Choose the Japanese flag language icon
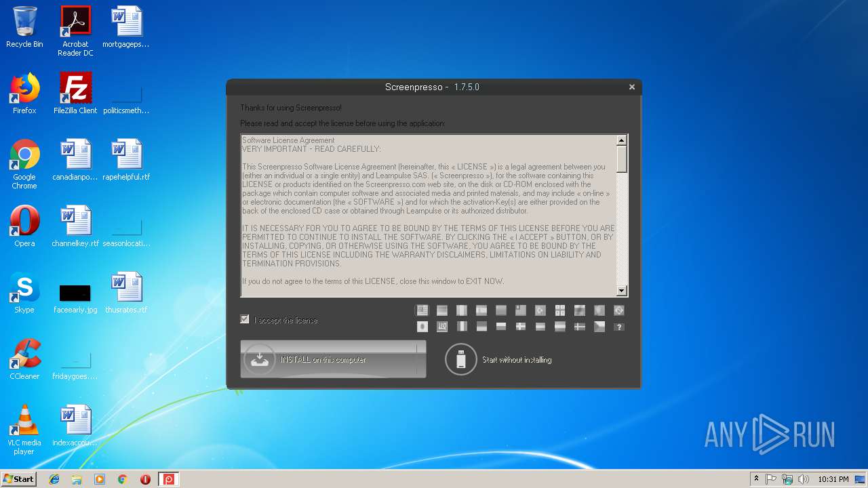This screenshot has height=488, width=868. pos(422,327)
